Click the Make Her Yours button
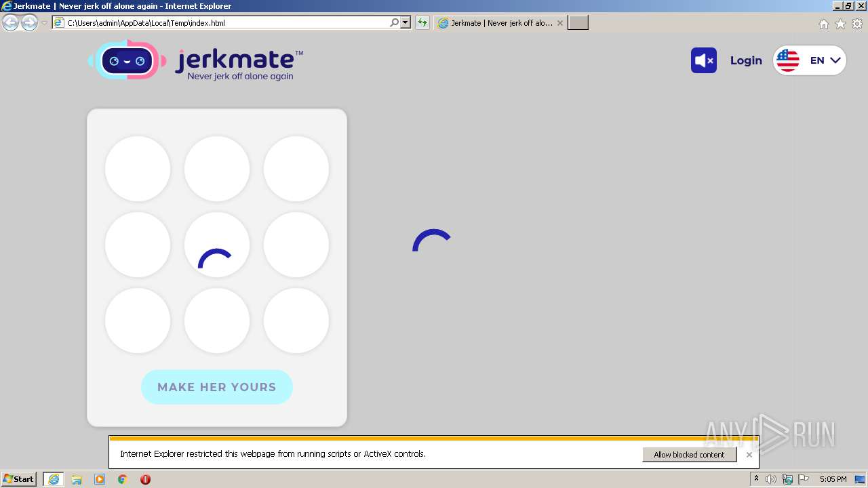Screen dimensions: 868x488 [x=217, y=387]
